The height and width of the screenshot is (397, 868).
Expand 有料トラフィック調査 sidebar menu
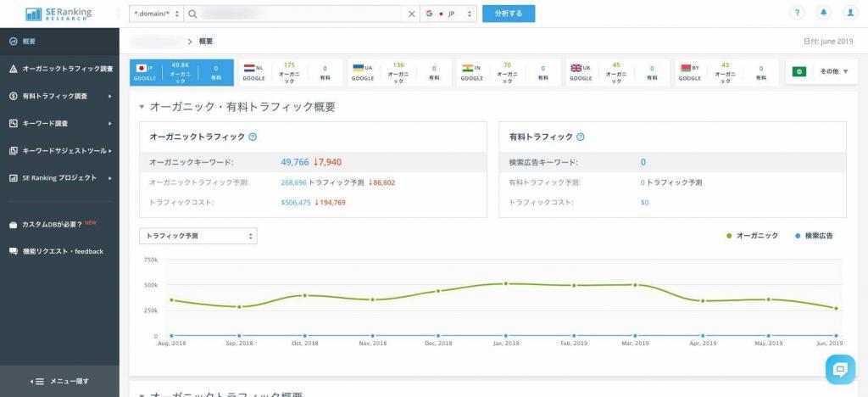pyautogui.click(x=60, y=96)
